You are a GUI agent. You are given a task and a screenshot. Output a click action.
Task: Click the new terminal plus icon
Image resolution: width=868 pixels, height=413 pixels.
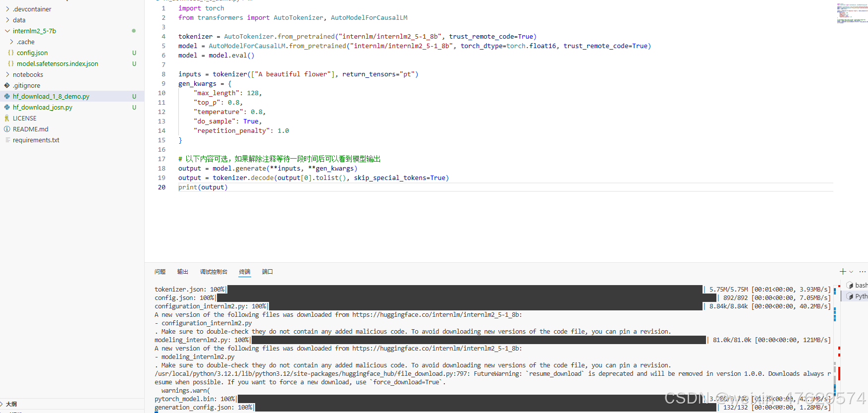pyautogui.click(x=843, y=272)
